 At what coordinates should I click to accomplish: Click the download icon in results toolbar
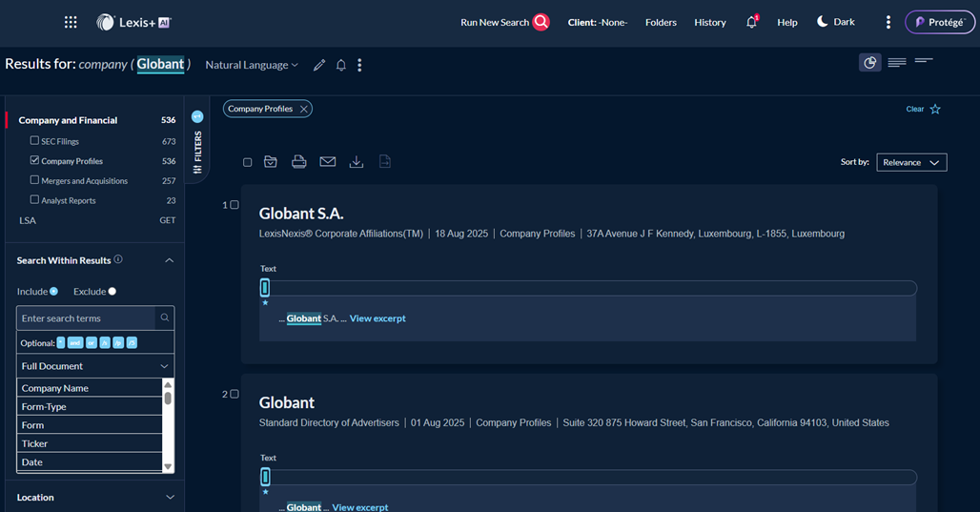click(x=357, y=162)
